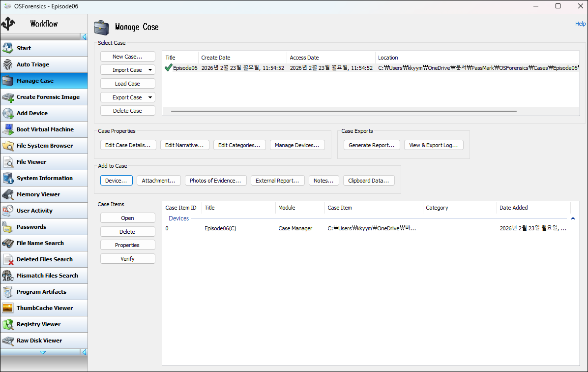Click the File System Browser folder icon
This screenshot has width=588, height=372.
click(x=7, y=146)
